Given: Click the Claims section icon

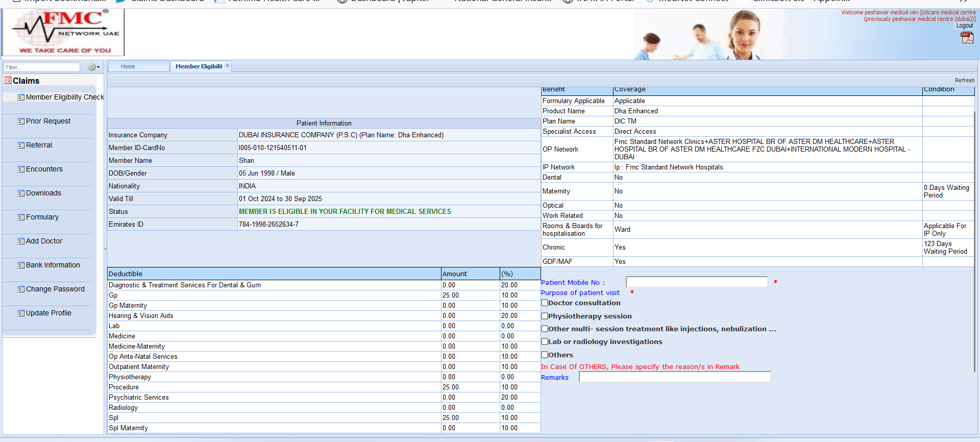Looking at the screenshot, I should coord(8,80).
